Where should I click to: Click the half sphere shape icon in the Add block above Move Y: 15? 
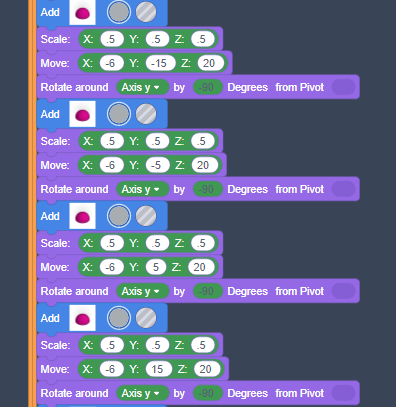[x=82, y=318]
